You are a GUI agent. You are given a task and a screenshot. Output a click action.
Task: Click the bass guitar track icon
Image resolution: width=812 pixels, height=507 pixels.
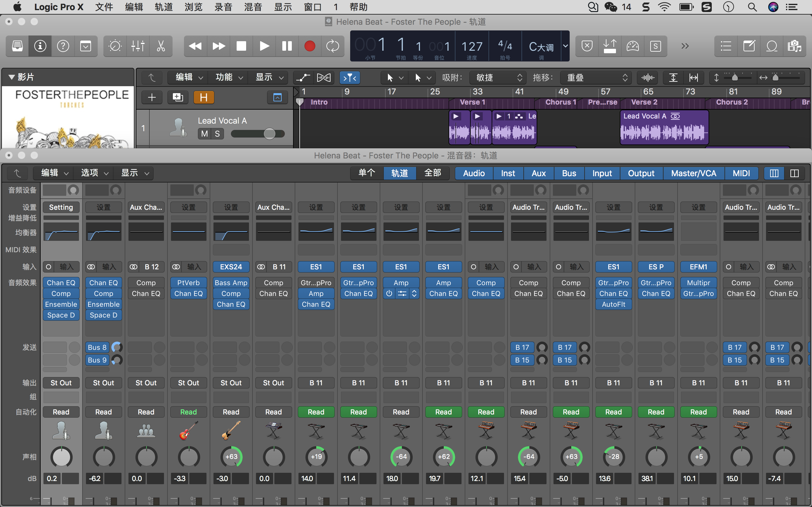(231, 430)
